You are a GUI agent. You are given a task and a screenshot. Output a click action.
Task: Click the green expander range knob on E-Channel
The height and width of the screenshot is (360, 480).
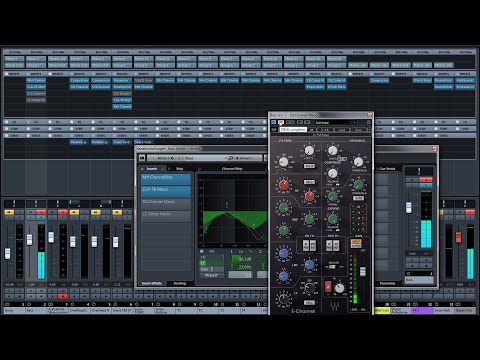332,196
